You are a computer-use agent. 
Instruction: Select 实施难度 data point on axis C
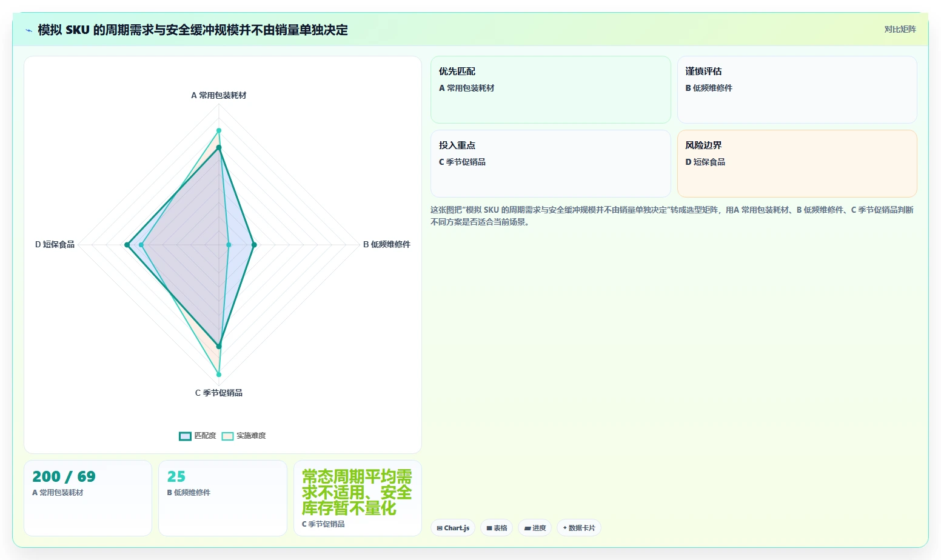tap(219, 375)
